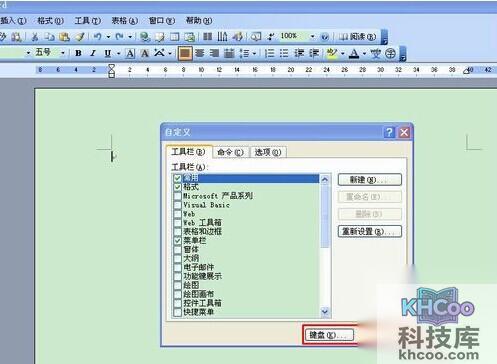Click the Columns icon

coord(208,37)
